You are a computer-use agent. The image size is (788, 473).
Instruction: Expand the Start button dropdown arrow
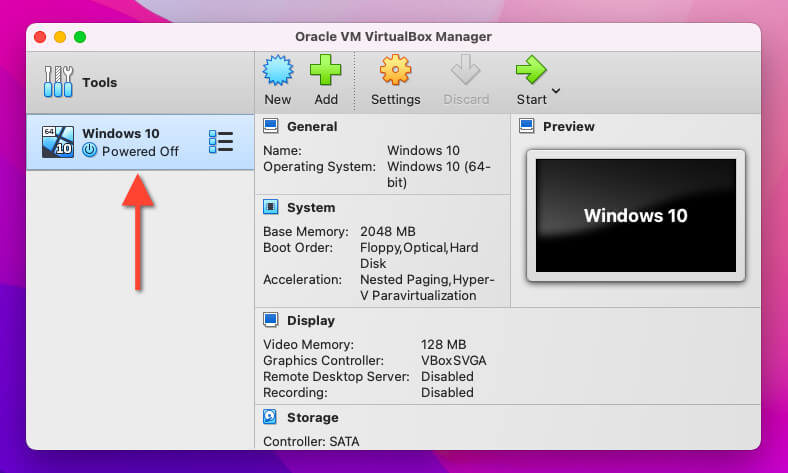pyautogui.click(x=556, y=91)
